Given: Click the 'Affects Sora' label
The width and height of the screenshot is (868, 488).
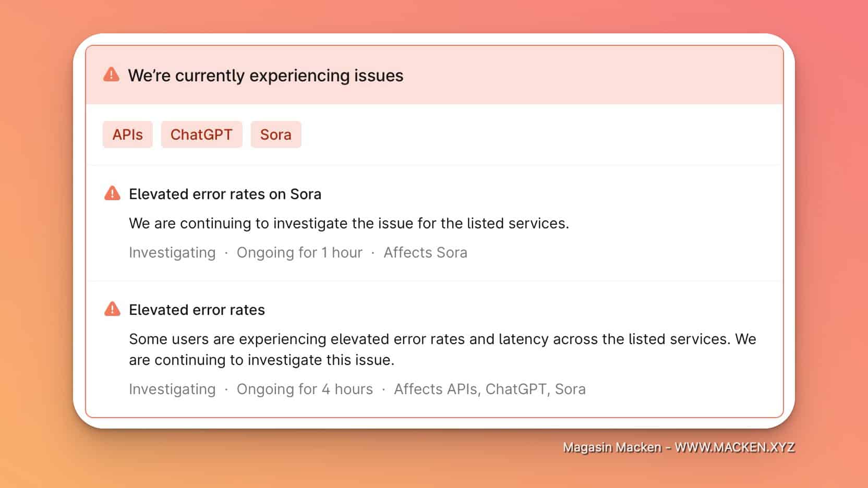Looking at the screenshot, I should (425, 252).
